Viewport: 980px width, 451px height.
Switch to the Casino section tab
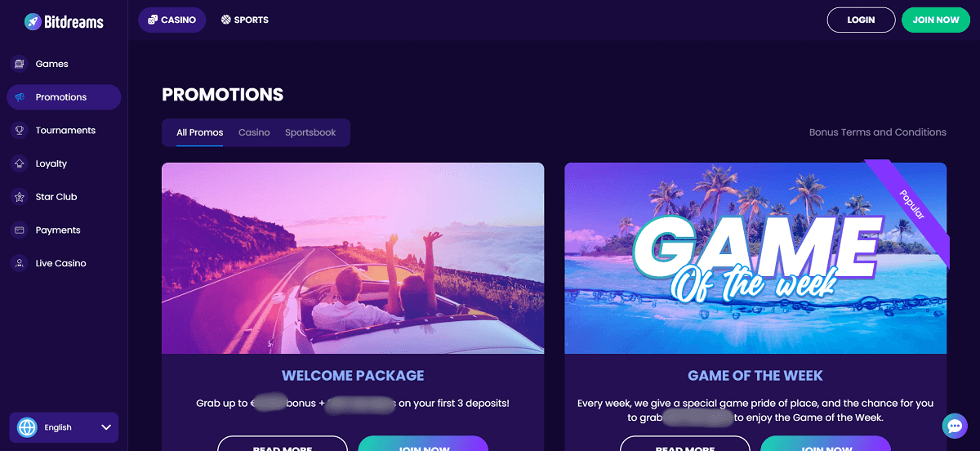coord(171,20)
